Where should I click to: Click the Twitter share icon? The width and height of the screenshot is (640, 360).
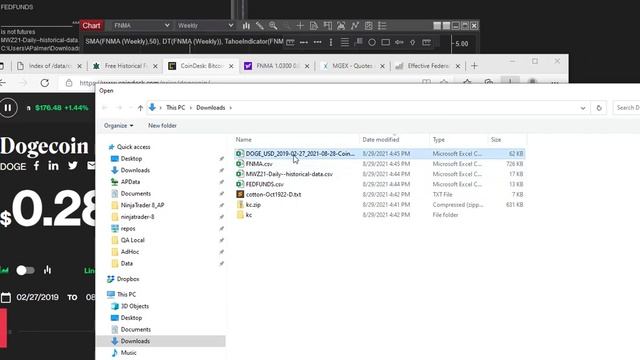(73, 166)
